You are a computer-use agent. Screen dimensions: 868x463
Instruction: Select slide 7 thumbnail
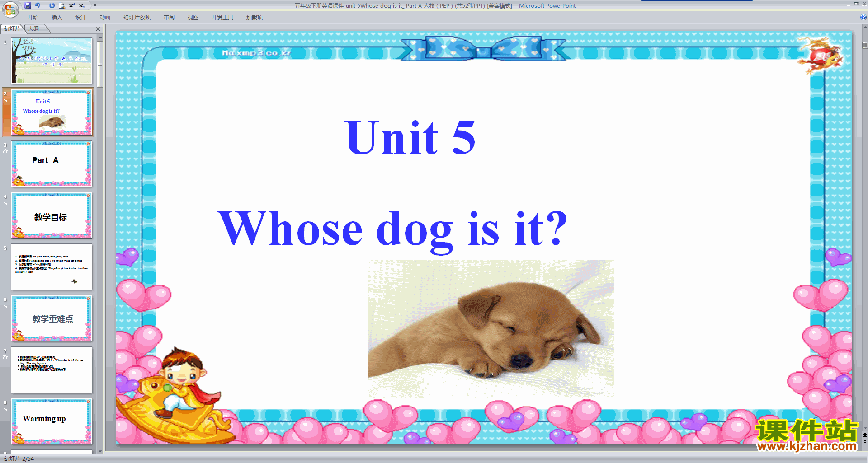click(x=52, y=369)
